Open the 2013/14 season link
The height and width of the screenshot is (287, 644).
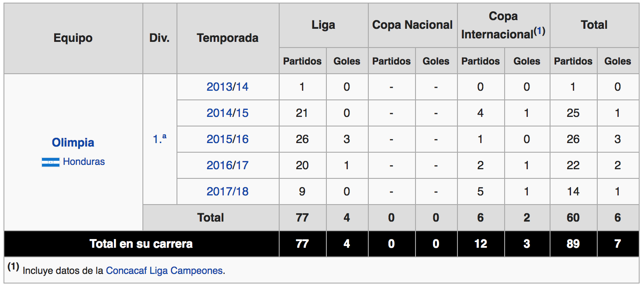pyautogui.click(x=228, y=87)
